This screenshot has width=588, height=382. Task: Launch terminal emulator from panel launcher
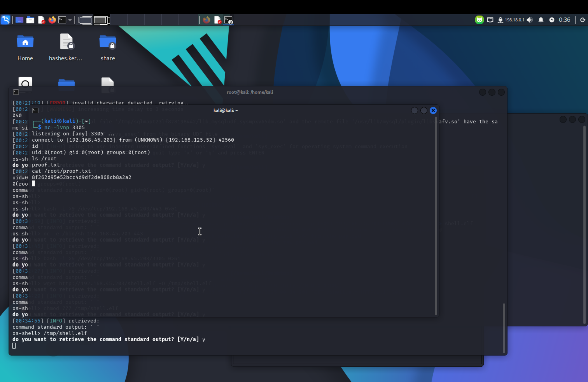(x=62, y=20)
